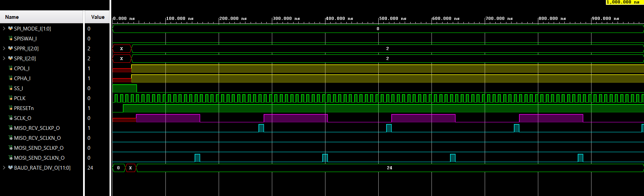Screen dimensions: 644x196
Task: Select the MISO_RCV_SCLKP_O signal name
Action: (37, 128)
